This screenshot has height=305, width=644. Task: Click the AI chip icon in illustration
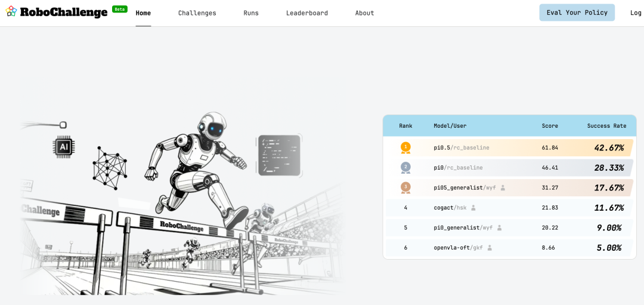coord(64,146)
